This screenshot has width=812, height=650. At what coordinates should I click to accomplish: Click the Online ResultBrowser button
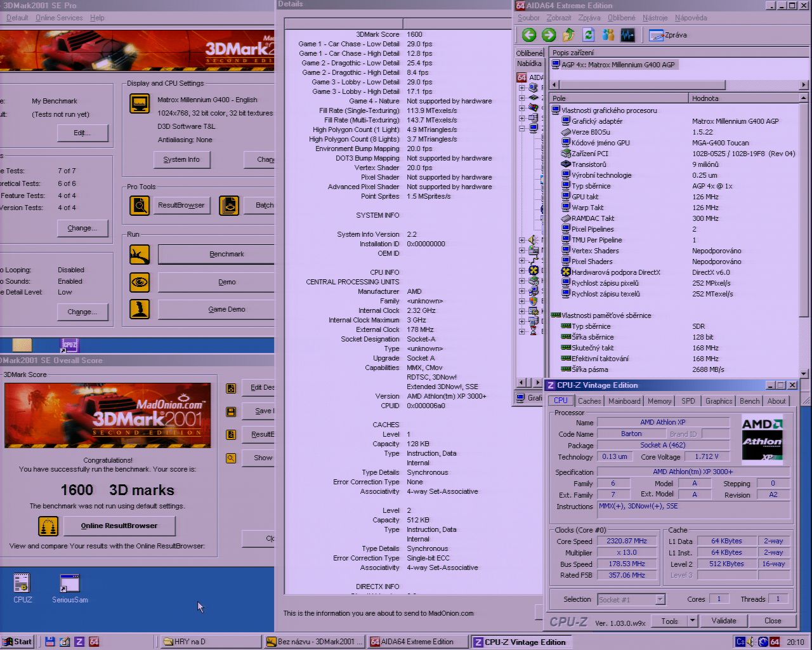coord(119,526)
